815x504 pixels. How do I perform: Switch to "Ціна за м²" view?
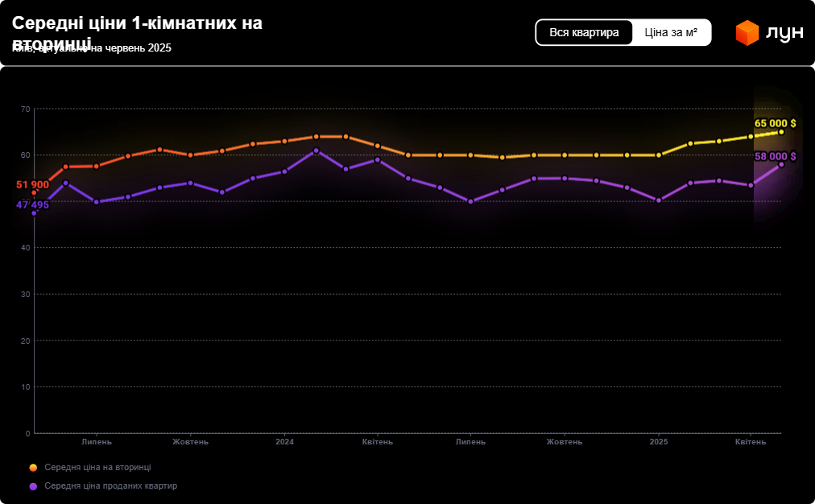pyautogui.click(x=671, y=33)
